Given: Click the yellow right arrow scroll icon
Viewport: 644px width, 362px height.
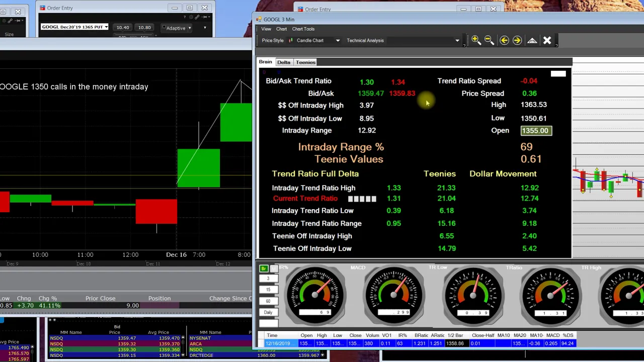Looking at the screenshot, I should coord(517,40).
